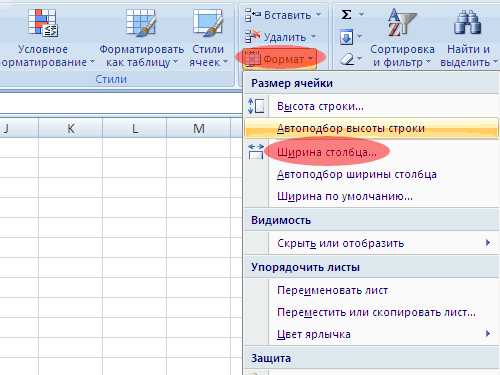Click the Упорядочить листы section heading

point(305,267)
